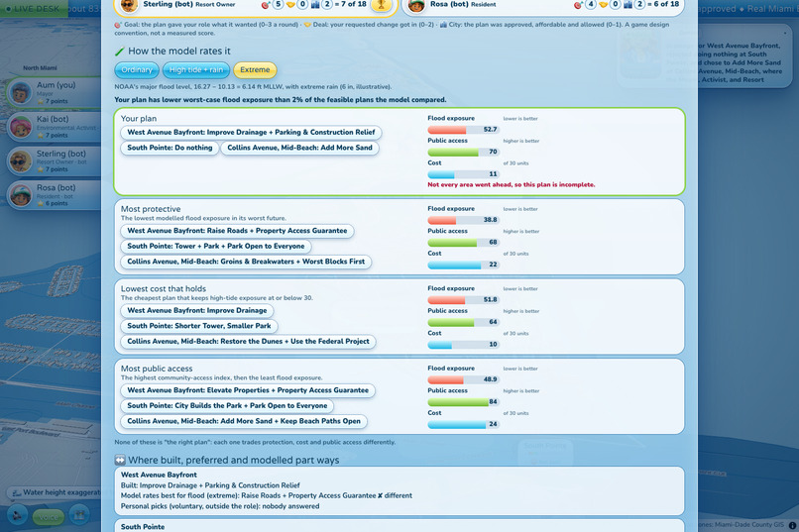
Task: Click Kai (bot) avatar in player list
Action: click(21, 127)
